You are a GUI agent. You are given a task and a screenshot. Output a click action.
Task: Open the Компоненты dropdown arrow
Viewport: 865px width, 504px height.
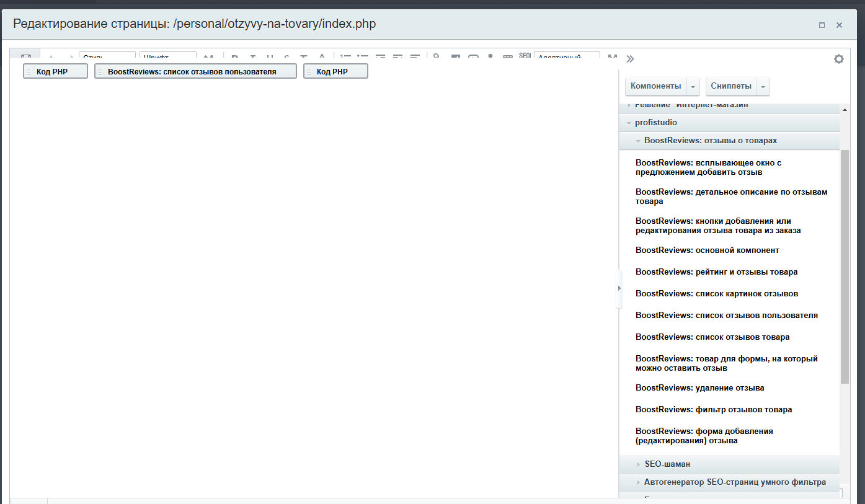point(694,86)
